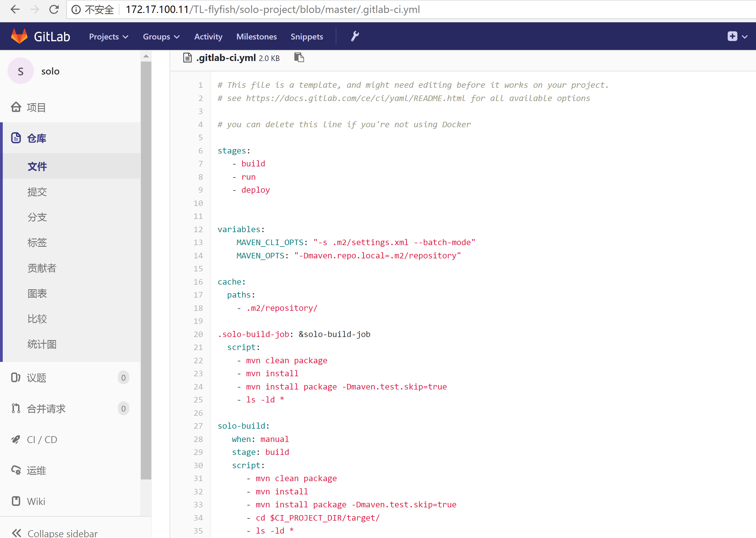Click the double chevron collapse icon
756x538 pixels.
click(17, 533)
